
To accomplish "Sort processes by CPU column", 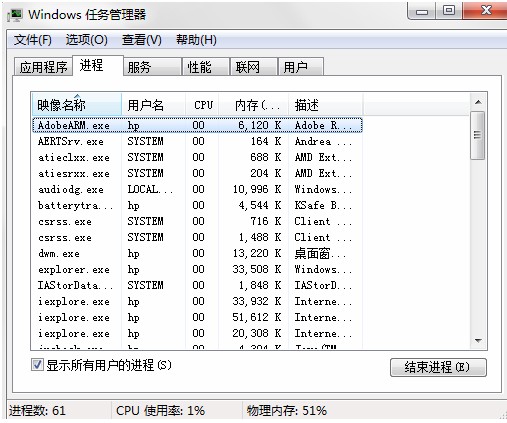I will click(202, 105).
